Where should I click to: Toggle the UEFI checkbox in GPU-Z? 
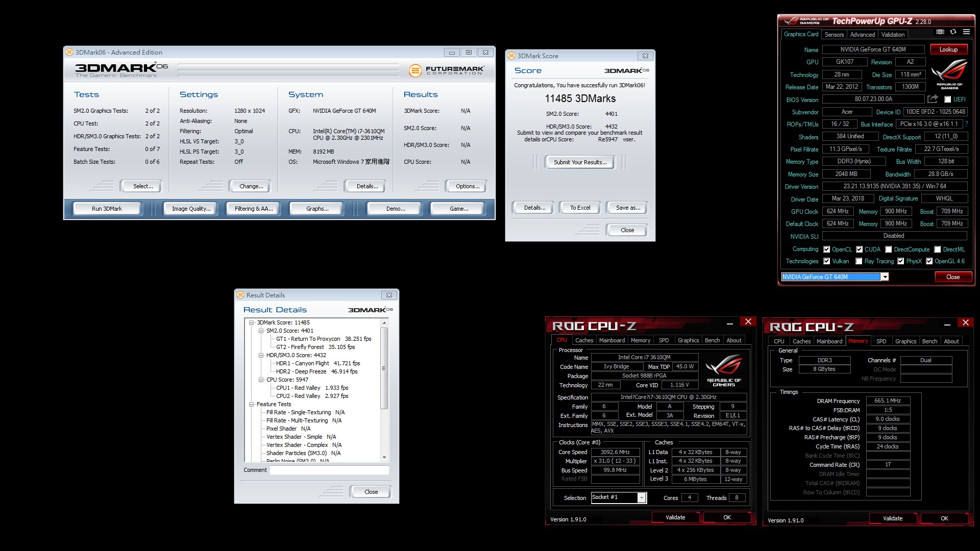pyautogui.click(x=948, y=99)
